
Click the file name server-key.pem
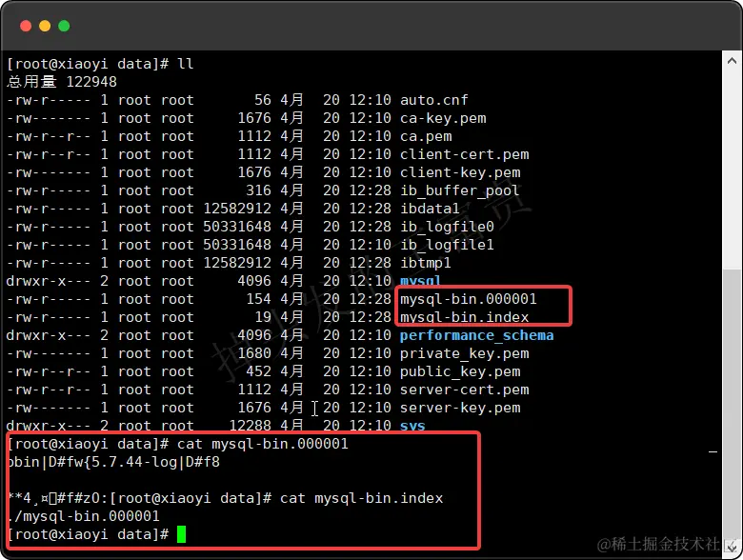pos(460,408)
